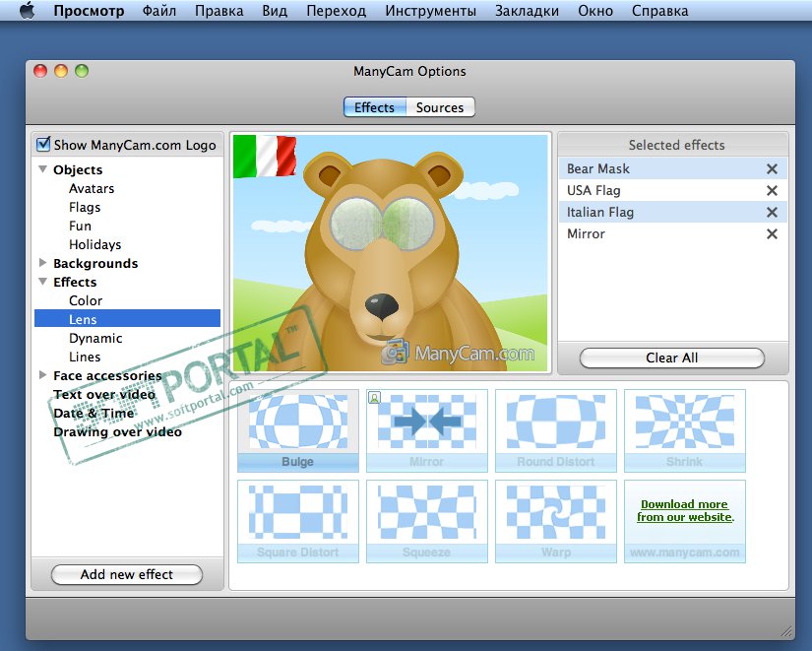Select Flags under Objects
This screenshot has width=812, height=651.
click(x=85, y=207)
